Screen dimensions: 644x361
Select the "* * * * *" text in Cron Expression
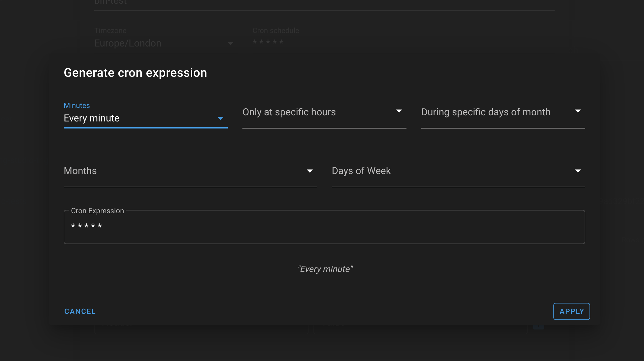86,226
